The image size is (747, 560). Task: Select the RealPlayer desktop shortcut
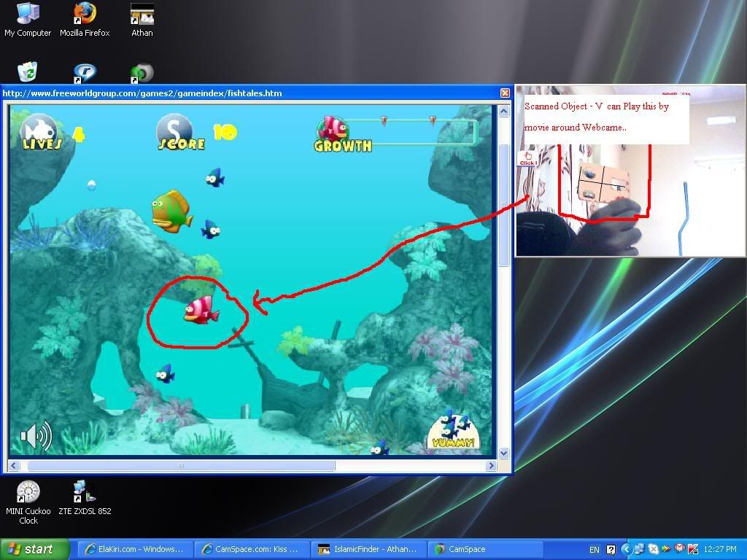(x=85, y=73)
